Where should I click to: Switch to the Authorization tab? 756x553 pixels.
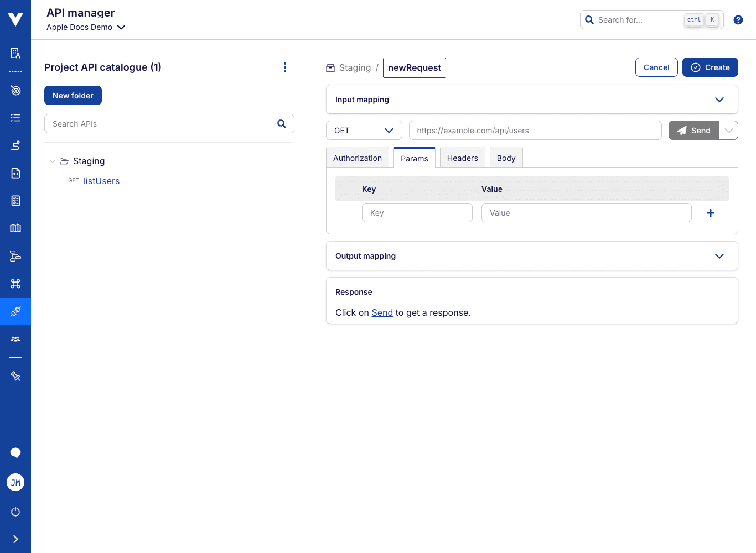point(357,158)
